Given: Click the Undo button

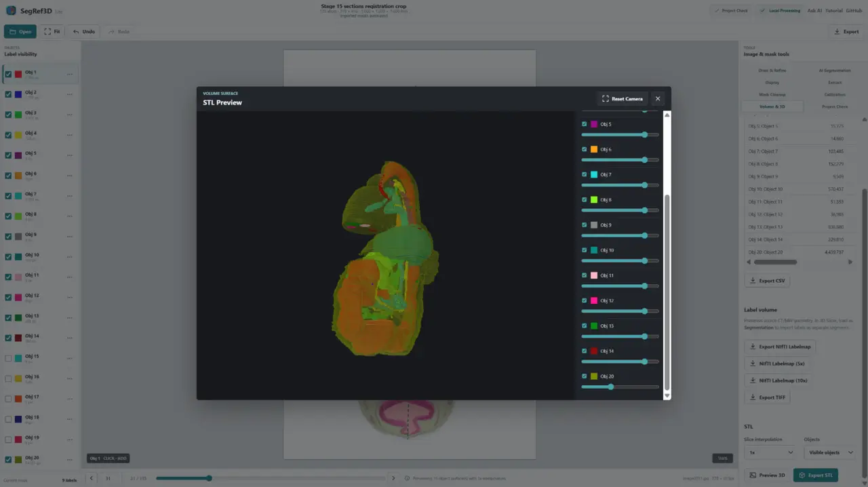Looking at the screenshot, I should [x=84, y=31].
